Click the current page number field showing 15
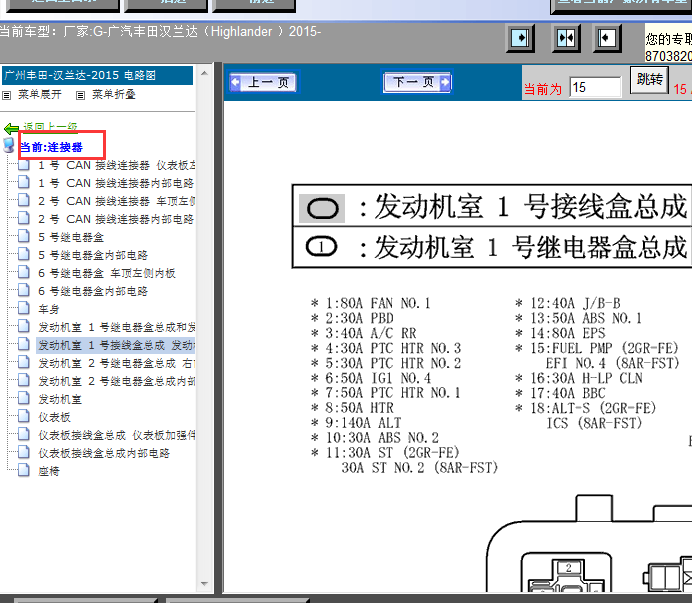692x603 pixels. (x=595, y=87)
